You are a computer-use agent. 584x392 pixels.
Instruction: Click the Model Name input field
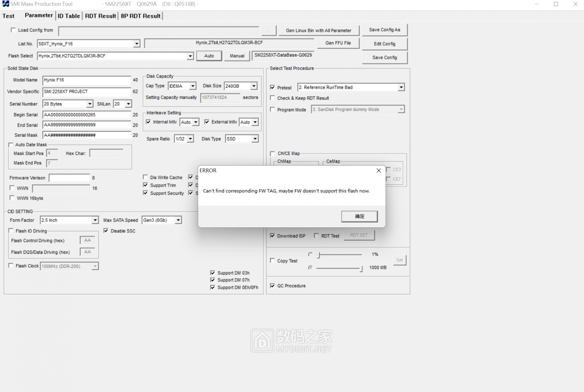[86, 80]
